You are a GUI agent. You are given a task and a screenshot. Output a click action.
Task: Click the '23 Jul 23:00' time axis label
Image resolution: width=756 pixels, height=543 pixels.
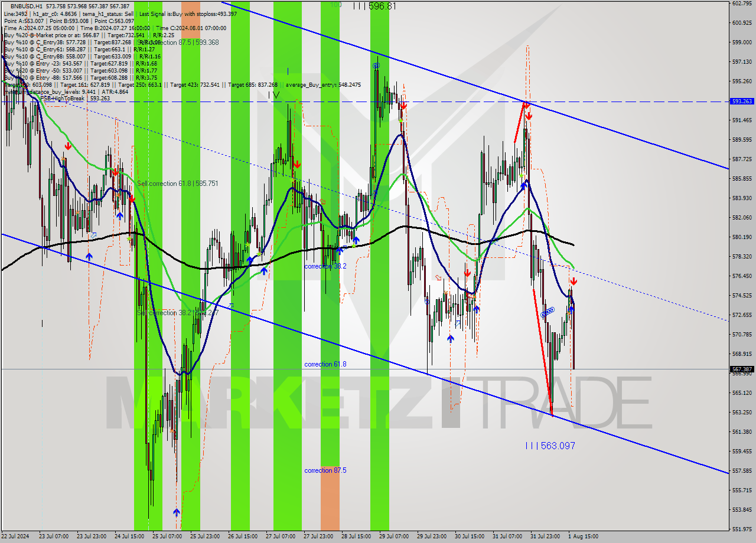click(92, 537)
